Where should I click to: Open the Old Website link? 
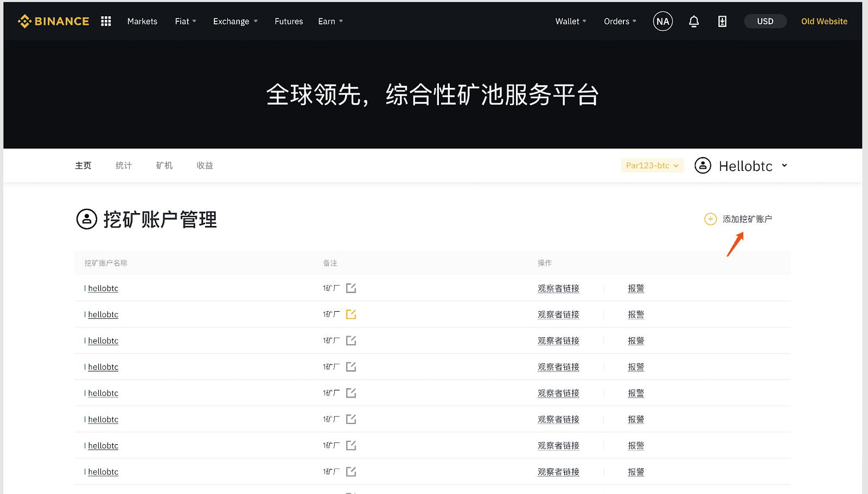coord(824,21)
